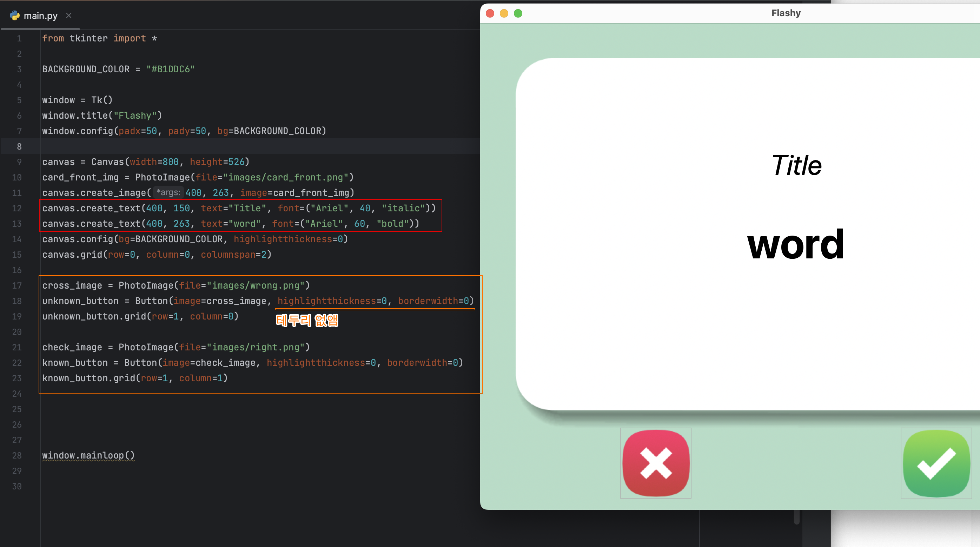The height and width of the screenshot is (547, 980).
Task: Click the '*args:' inlay hint on line 11
Action: 168,193
